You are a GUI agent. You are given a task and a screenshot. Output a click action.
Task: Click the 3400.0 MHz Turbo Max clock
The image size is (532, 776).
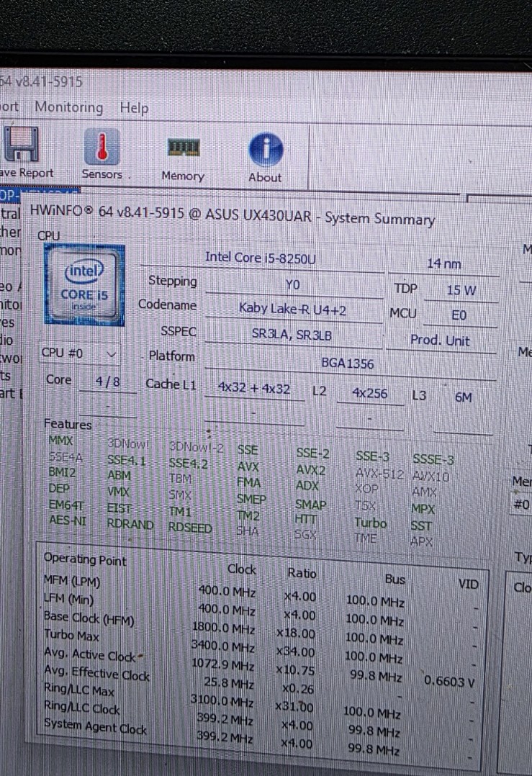tap(223, 645)
